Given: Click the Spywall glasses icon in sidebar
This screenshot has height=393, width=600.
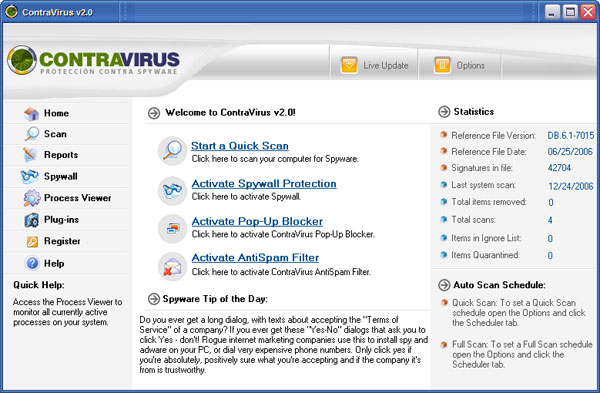Looking at the screenshot, I should pyautogui.click(x=30, y=176).
